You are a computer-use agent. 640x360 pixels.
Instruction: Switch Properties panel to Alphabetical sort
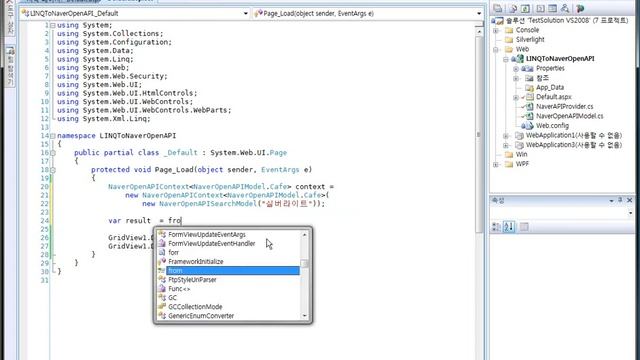(x=509, y=227)
